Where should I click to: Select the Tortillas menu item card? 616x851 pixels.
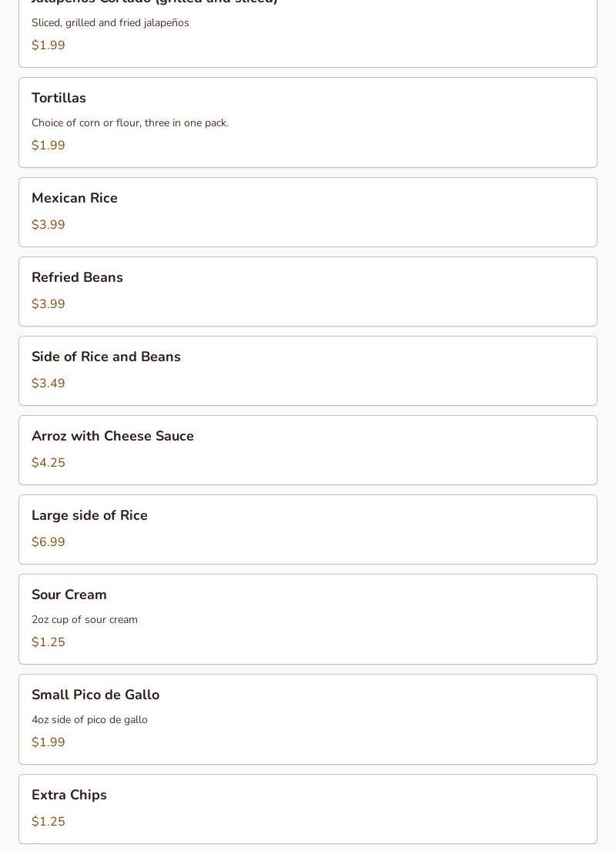coord(308,122)
